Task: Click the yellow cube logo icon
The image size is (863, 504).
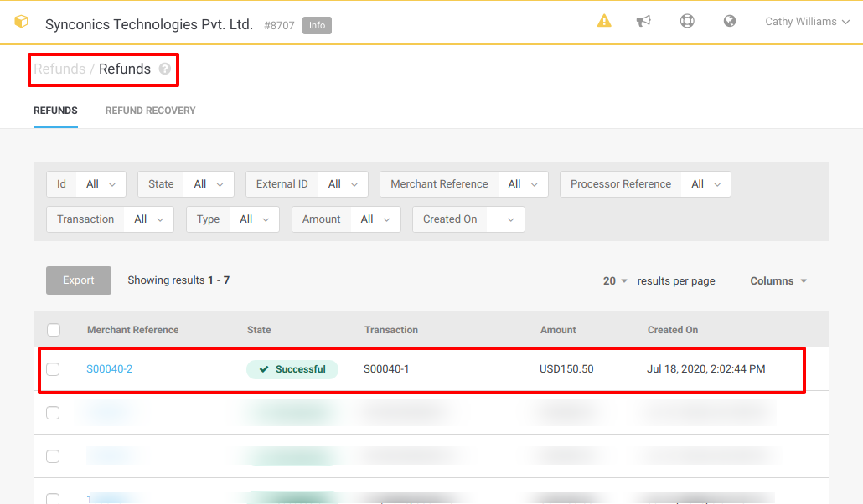Action: (21, 22)
